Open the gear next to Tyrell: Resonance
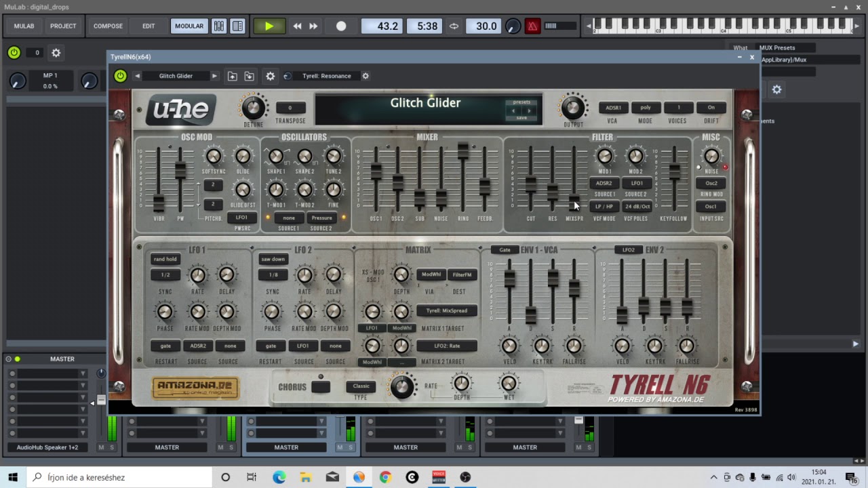 366,76
